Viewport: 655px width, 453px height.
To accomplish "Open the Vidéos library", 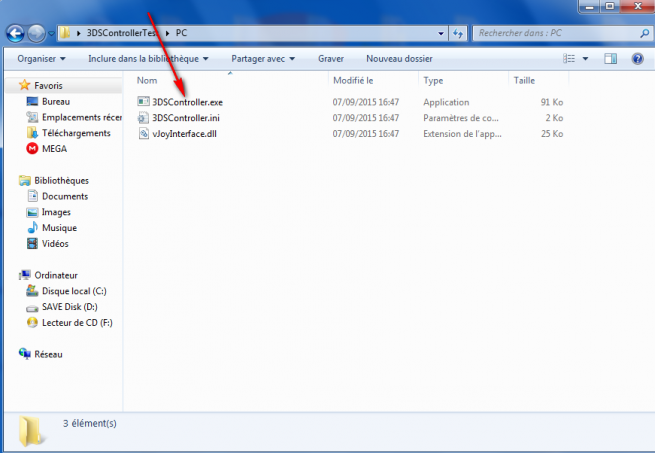I will (55, 244).
